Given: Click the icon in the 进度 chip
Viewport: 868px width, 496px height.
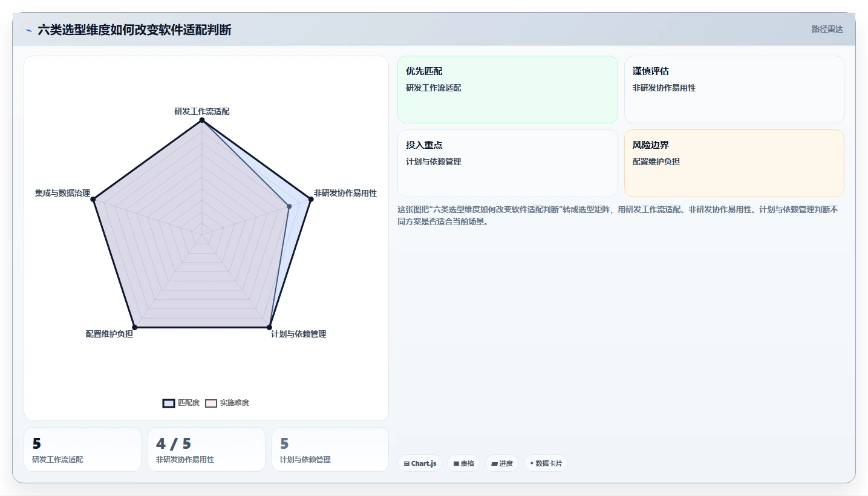Looking at the screenshot, I should (x=494, y=463).
